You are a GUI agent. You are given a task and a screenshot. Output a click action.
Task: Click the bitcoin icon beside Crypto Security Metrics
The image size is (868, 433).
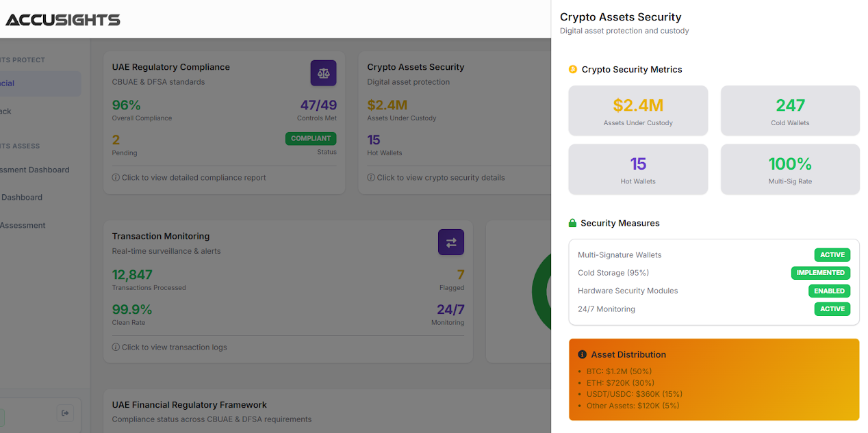573,69
